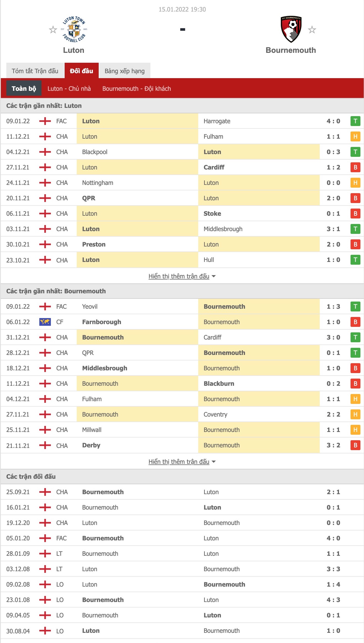Click the England flag on Luton vs Harrogate row
The image size is (364, 643).
point(45,121)
